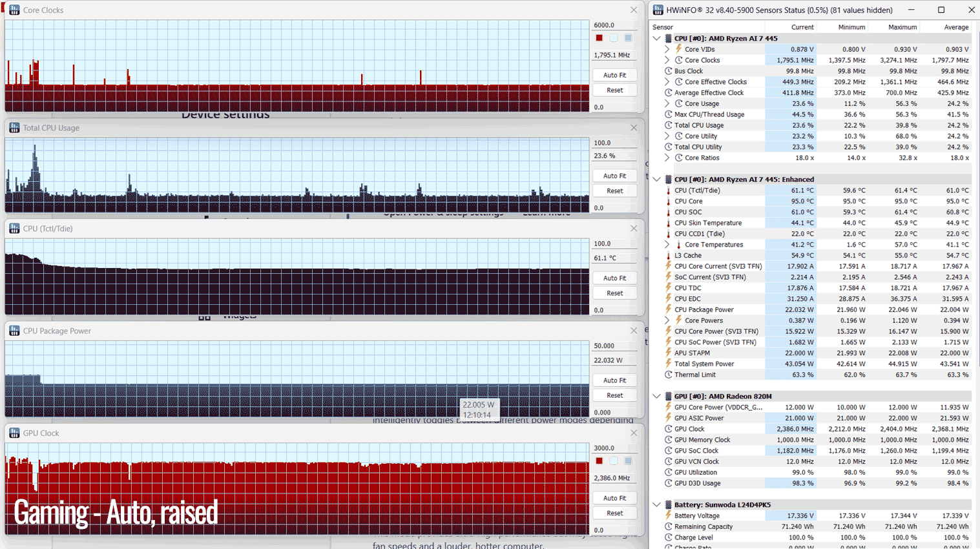Reset the Core Clocks graph
Viewport: 980px width, 549px height.
[x=614, y=90]
